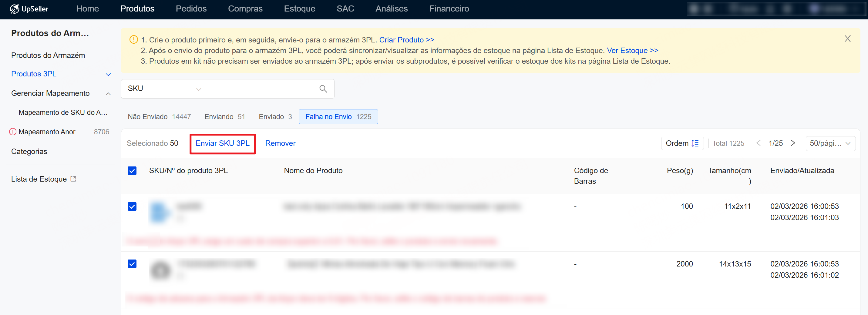This screenshot has width=868, height=315.
Task: Open the 50 per page dropdown
Action: (x=830, y=143)
